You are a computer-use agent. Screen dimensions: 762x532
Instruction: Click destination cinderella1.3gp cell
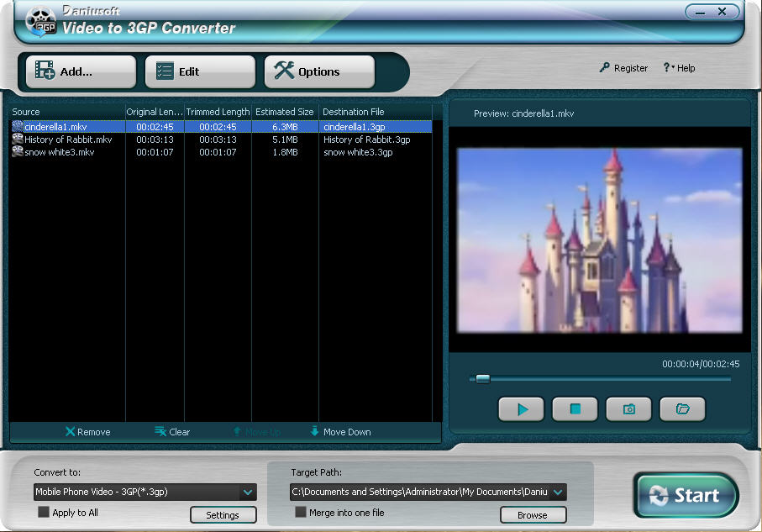coord(355,127)
